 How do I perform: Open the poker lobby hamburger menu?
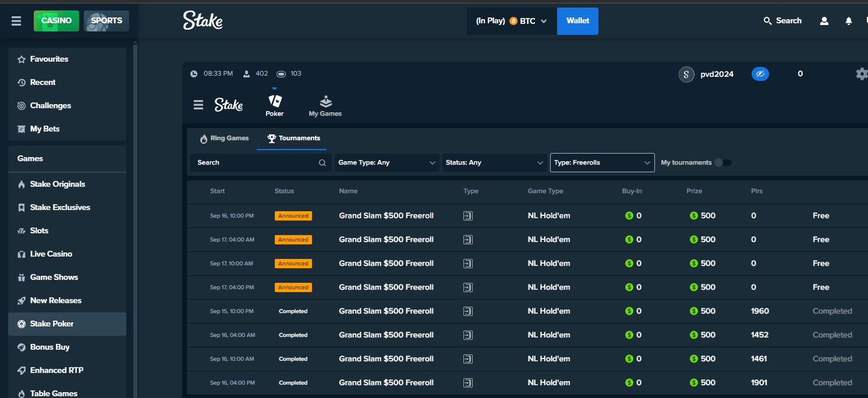click(199, 105)
